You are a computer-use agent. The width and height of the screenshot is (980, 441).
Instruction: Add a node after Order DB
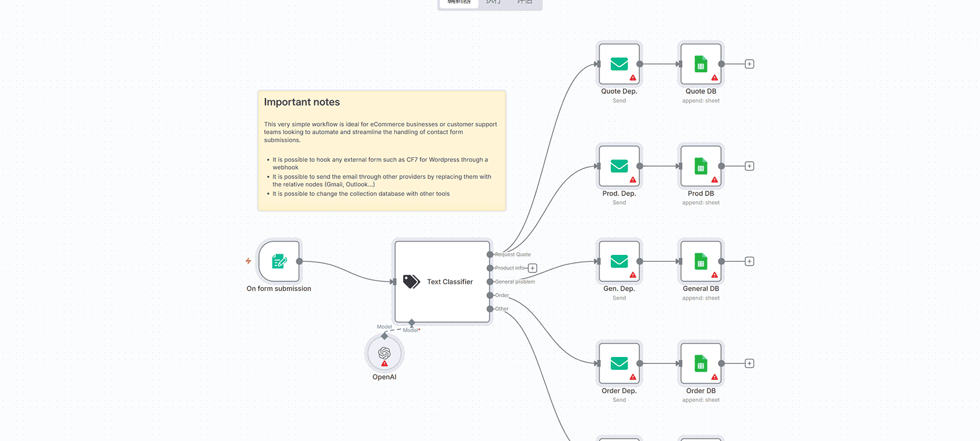pos(750,363)
